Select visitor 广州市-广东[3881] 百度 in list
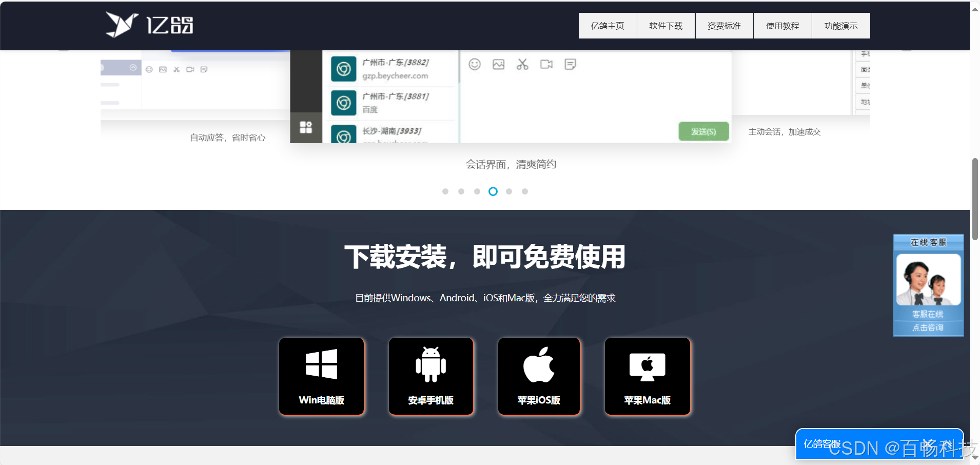 (392, 103)
